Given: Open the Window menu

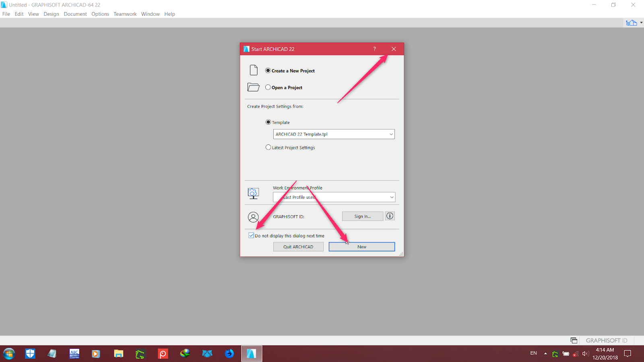Looking at the screenshot, I should pos(151,14).
